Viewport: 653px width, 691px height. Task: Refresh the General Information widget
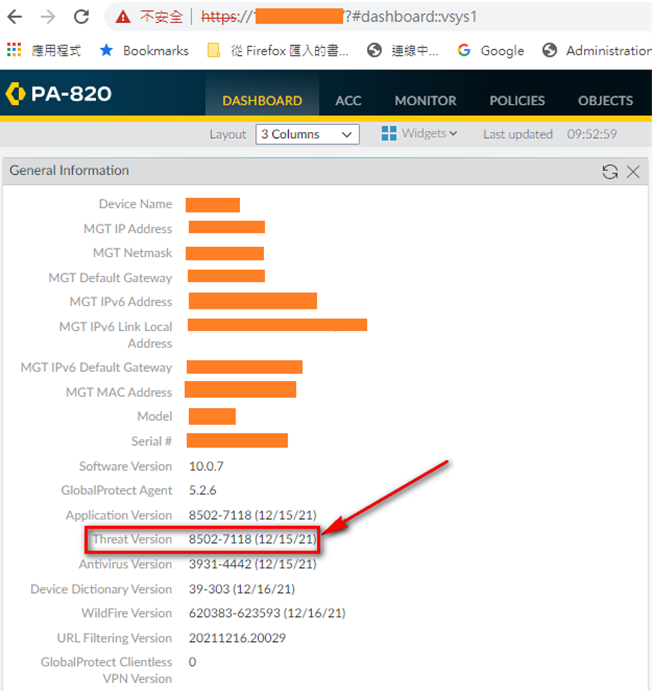coord(610,171)
